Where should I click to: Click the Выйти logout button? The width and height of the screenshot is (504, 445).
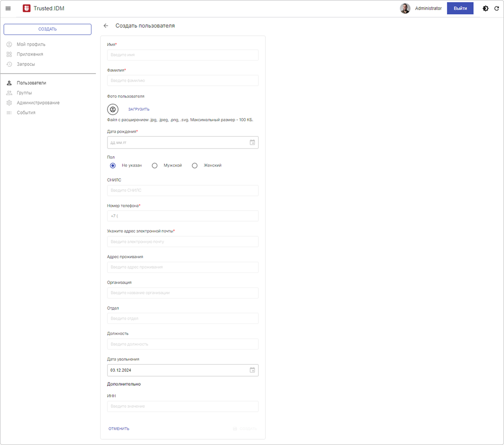click(x=460, y=8)
